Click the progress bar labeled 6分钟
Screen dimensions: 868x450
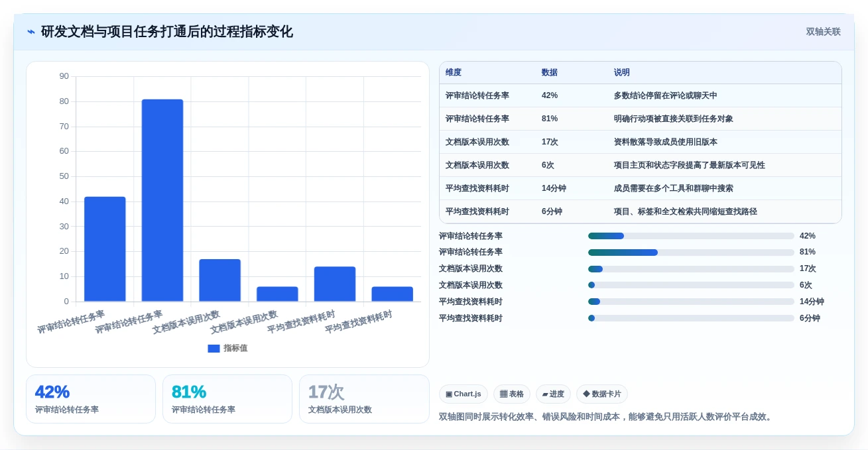(x=691, y=318)
